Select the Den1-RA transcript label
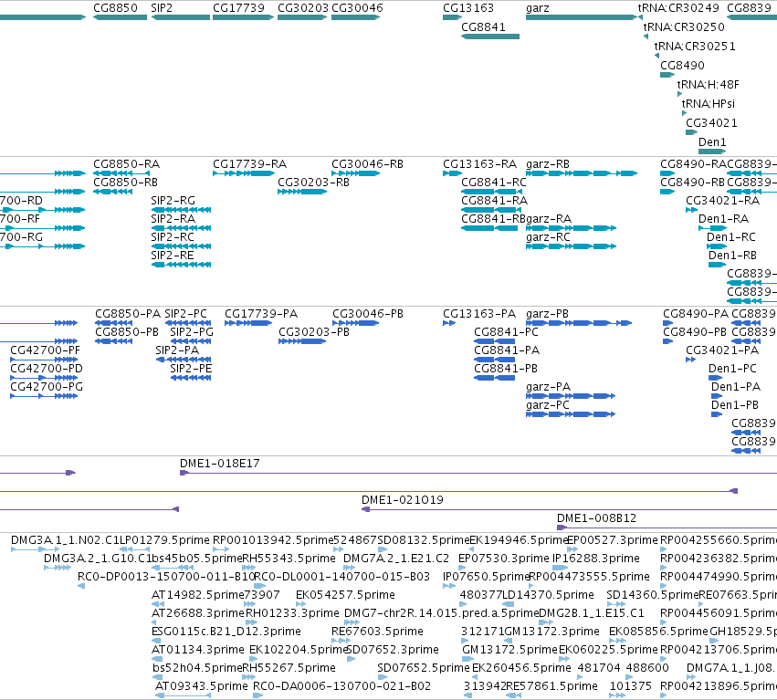 (x=723, y=219)
